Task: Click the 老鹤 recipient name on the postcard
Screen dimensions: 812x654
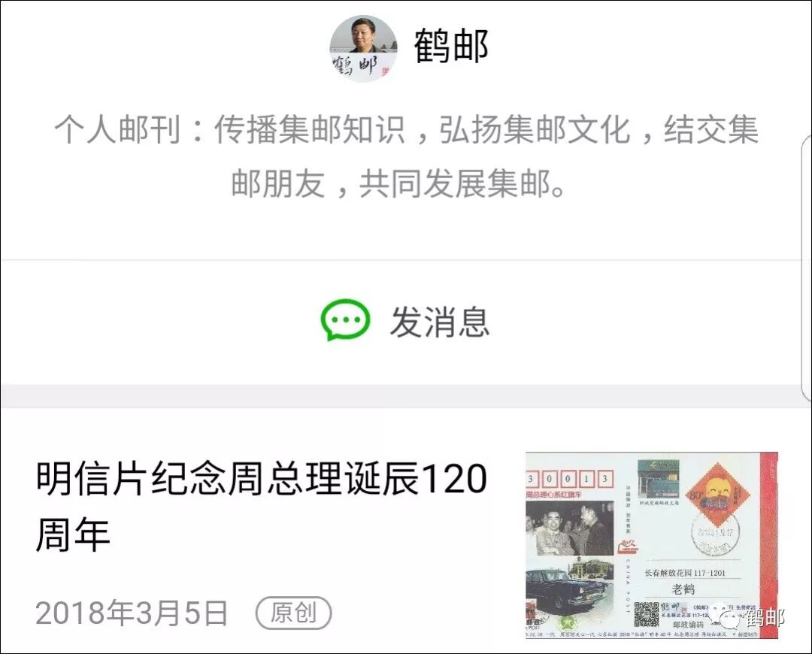Action: 683,589
